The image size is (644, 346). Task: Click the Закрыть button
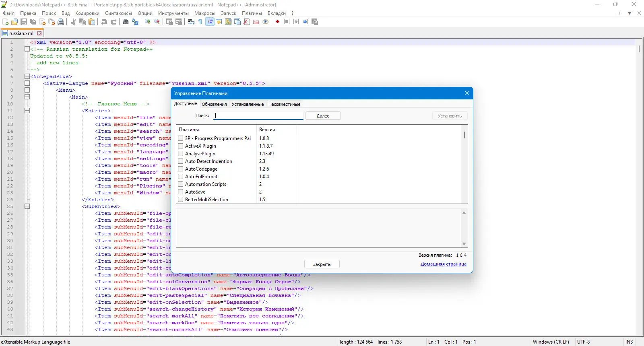[x=322, y=264]
